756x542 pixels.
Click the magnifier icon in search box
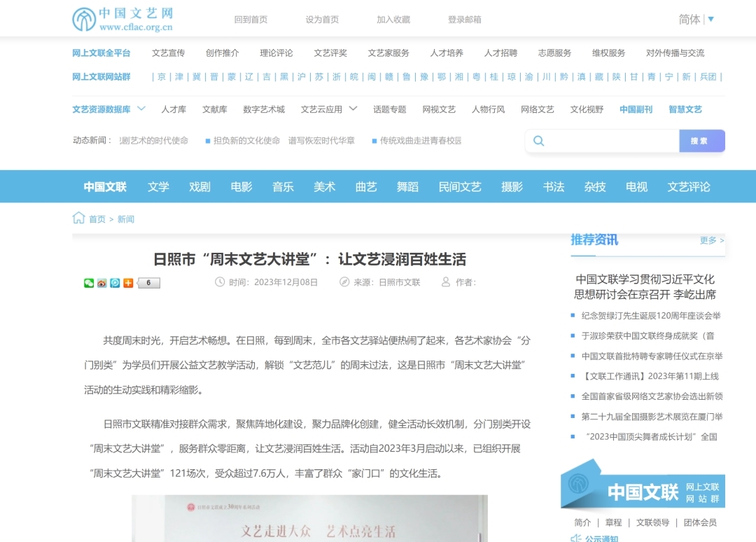(538, 141)
